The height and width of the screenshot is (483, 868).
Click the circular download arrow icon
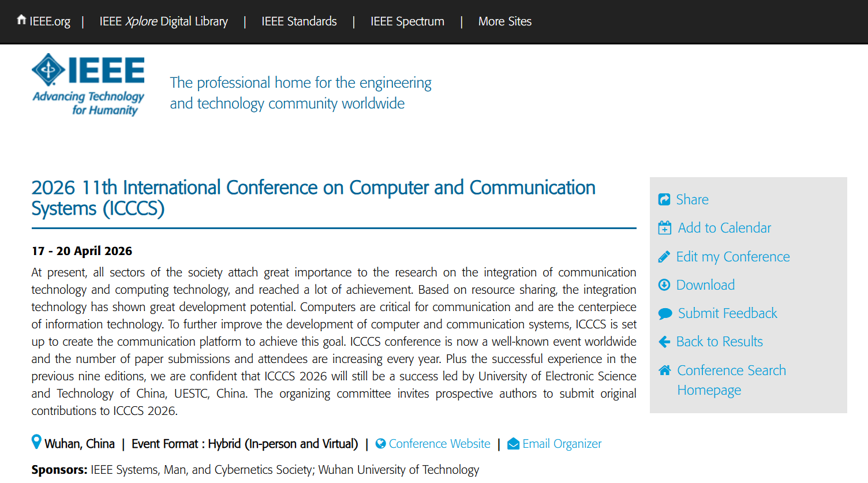(x=664, y=285)
